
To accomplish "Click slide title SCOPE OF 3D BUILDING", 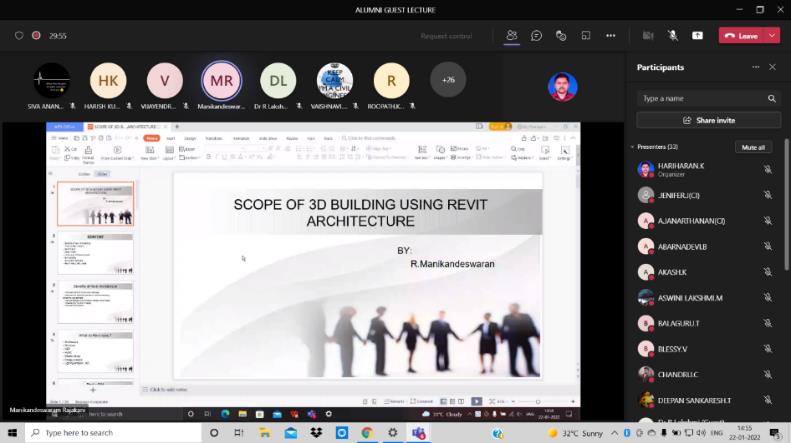I will [x=360, y=212].
